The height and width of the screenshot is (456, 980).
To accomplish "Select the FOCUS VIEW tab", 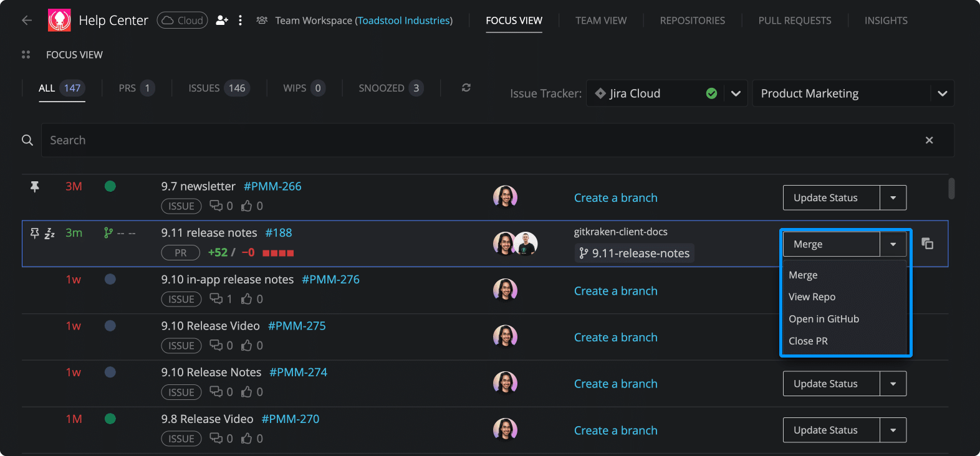I will (x=514, y=21).
